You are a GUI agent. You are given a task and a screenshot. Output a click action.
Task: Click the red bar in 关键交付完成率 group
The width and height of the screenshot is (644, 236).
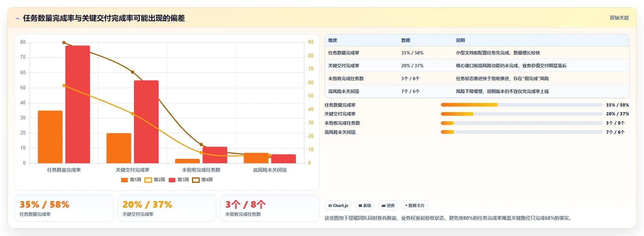146,122
